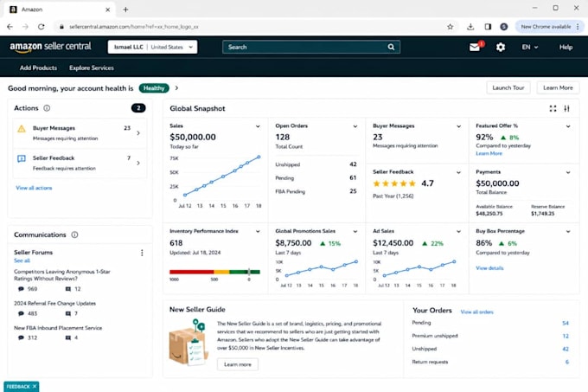Click the Launch Tour button
Viewport: 588px width, 392px height.
pos(508,87)
